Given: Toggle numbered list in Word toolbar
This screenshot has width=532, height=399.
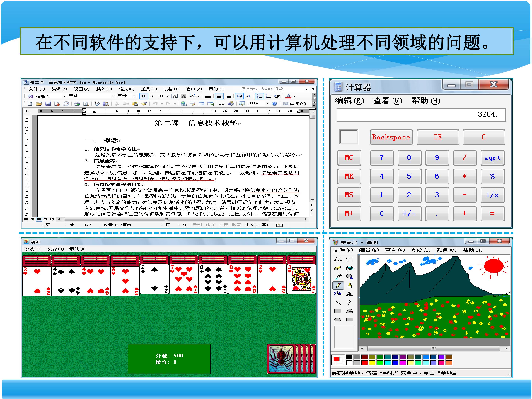Looking at the screenshot, I should (x=259, y=96).
